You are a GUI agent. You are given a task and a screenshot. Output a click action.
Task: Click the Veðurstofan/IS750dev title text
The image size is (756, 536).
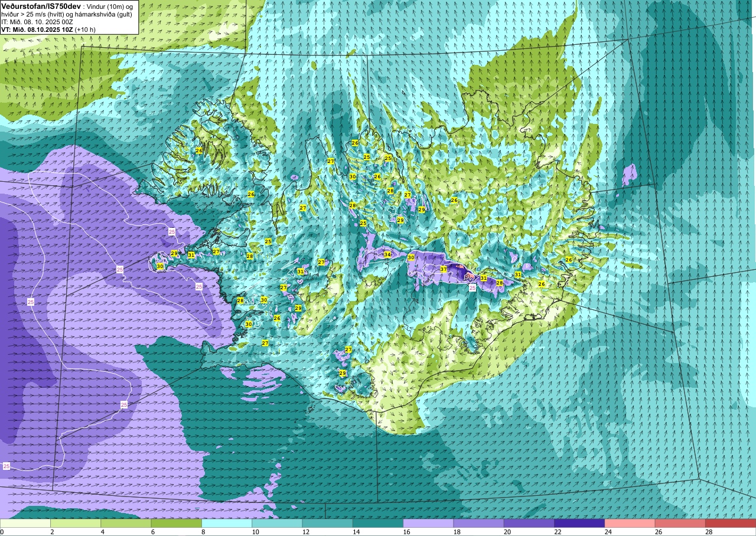coord(41,6)
